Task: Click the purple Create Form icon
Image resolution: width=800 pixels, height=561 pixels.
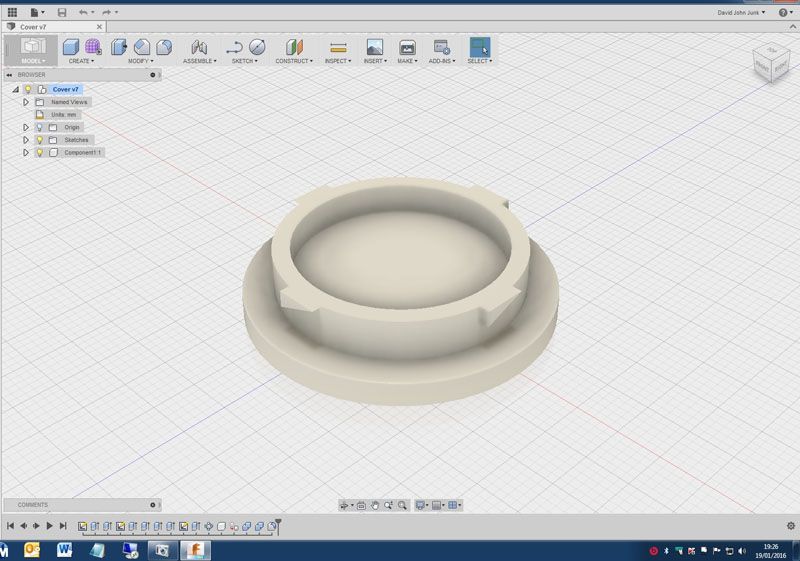Action: click(93, 47)
